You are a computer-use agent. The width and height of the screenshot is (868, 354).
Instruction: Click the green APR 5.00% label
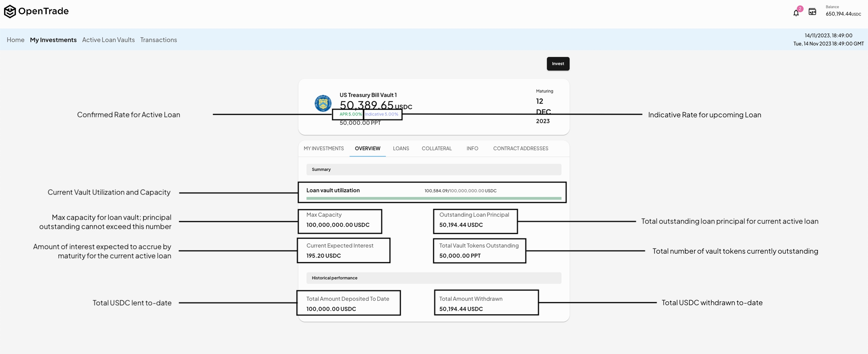350,114
